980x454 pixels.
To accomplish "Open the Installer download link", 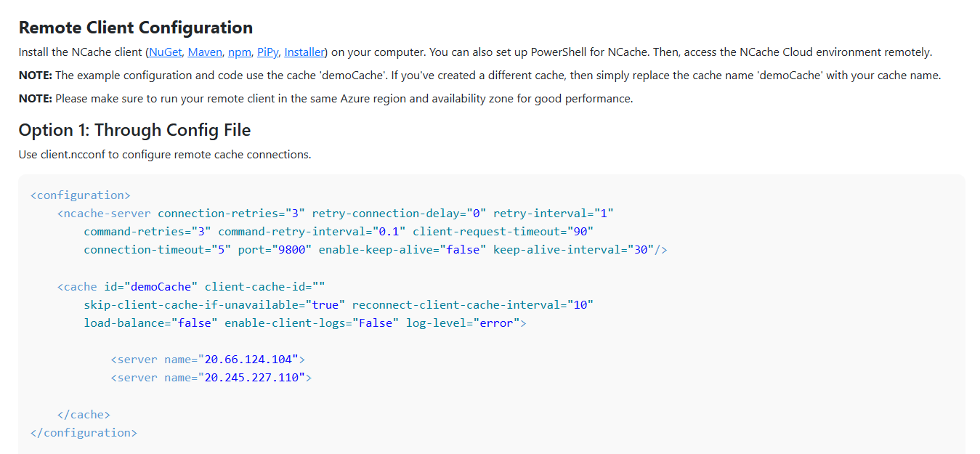I will pos(304,52).
